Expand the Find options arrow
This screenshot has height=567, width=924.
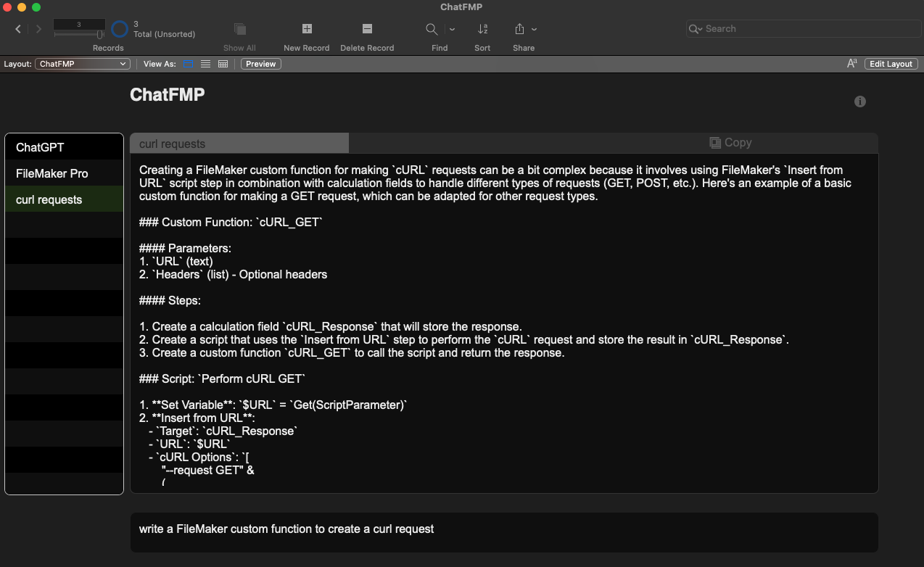(453, 29)
